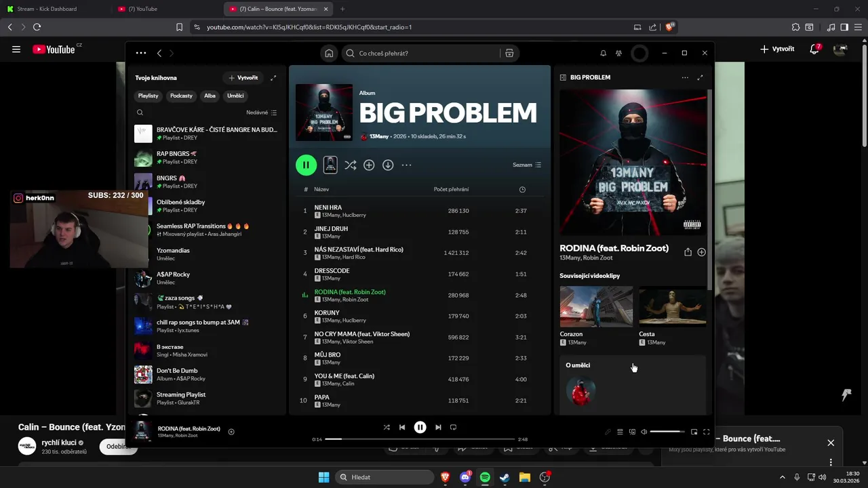Screen dimensions: 868x488
Task: Toggle repeat in player bar
Action: click(x=454, y=427)
